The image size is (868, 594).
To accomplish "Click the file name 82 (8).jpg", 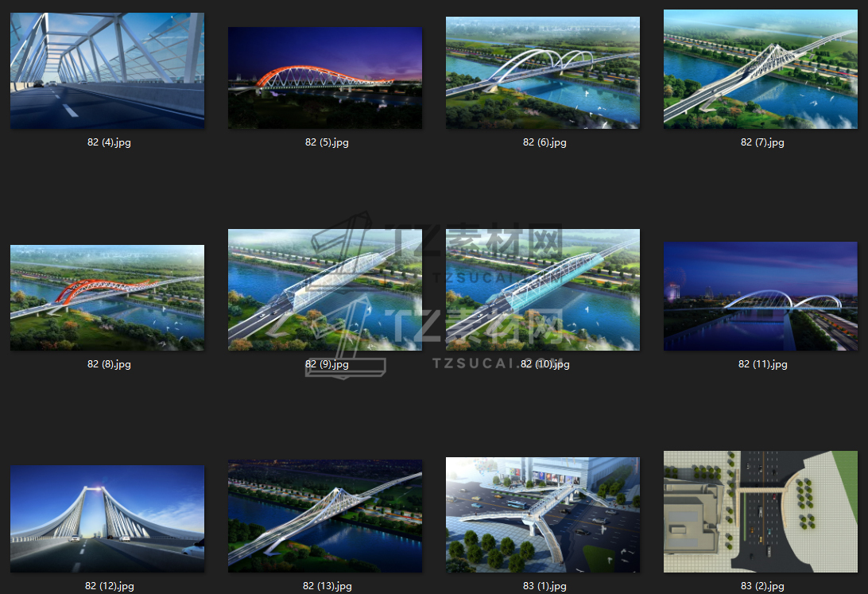I will click(109, 364).
